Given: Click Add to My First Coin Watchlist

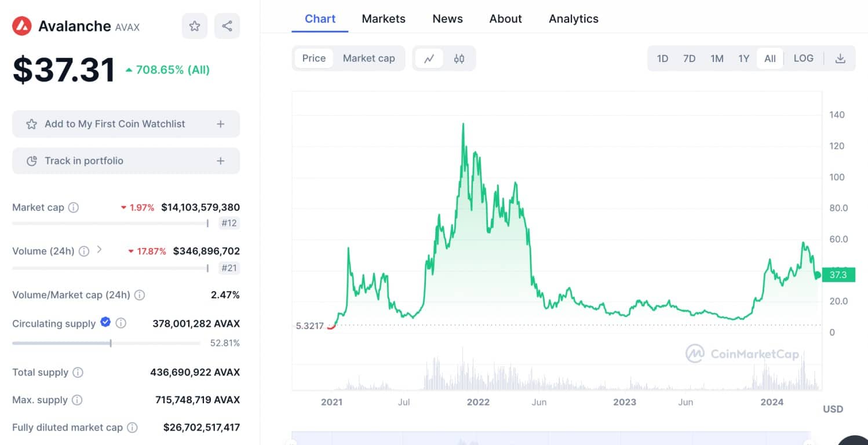Looking at the screenshot, I should pos(126,124).
